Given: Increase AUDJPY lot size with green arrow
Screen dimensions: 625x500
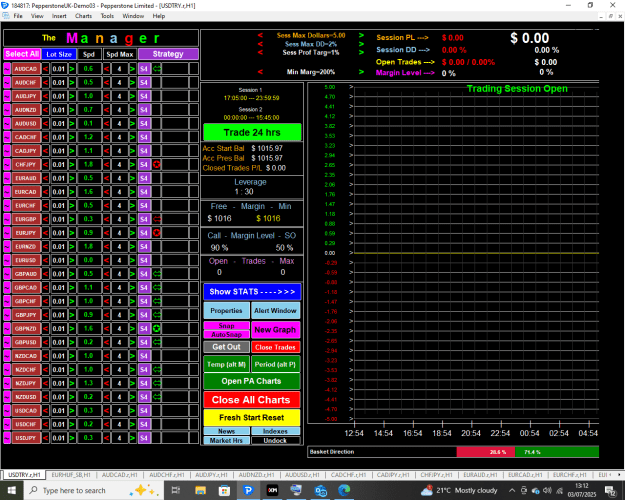Looking at the screenshot, I should pyautogui.click(x=72, y=96).
